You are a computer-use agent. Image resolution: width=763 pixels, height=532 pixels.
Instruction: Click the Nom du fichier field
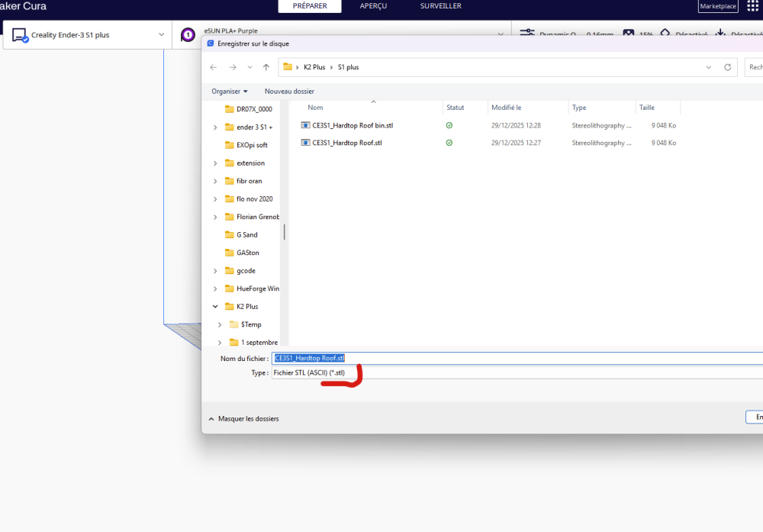tap(517, 358)
